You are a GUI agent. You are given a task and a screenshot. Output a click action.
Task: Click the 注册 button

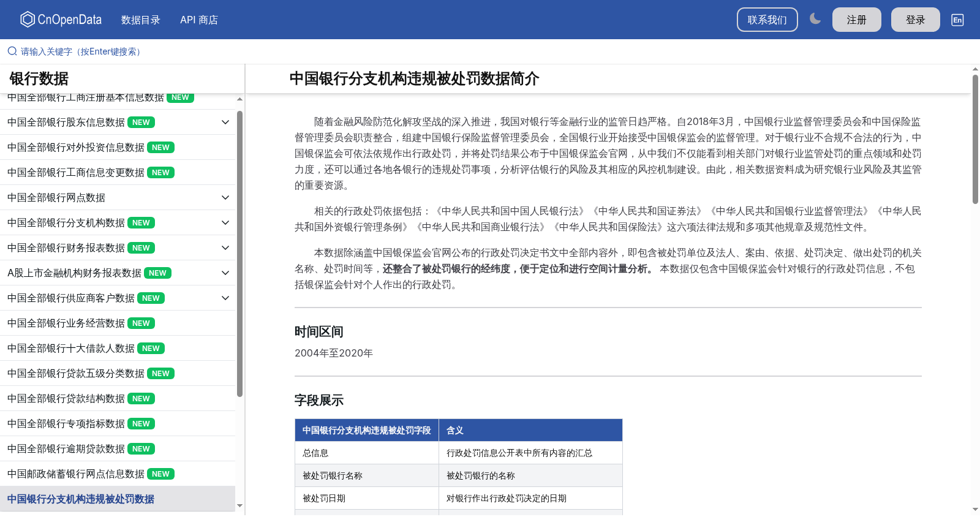(x=857, y=20)
